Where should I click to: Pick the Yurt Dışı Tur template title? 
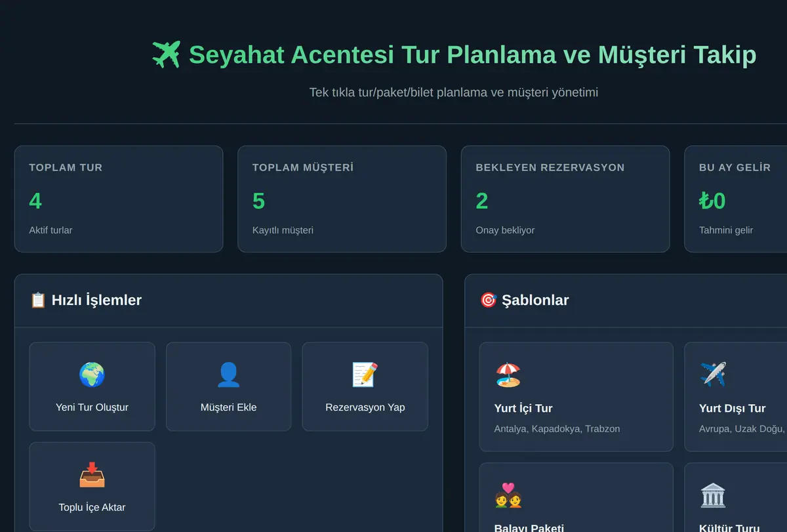tap(733, 408)
